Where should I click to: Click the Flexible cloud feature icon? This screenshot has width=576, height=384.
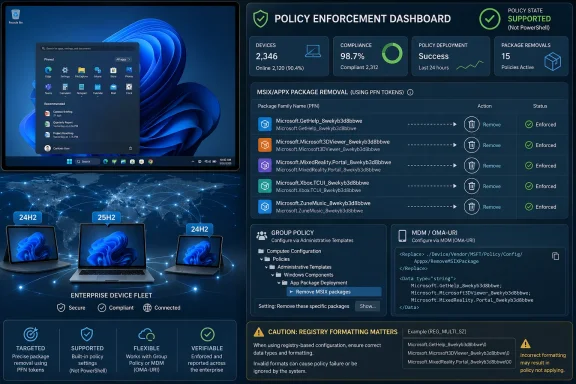(x=146, y=334)
